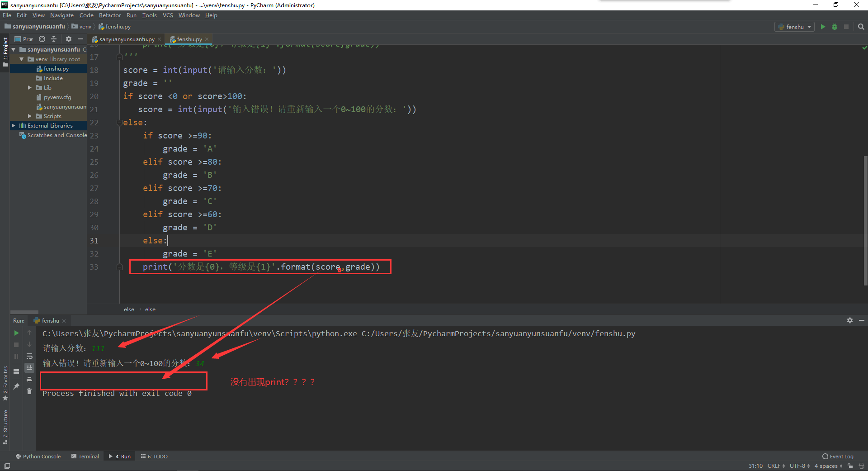
Task: Expand External Libraries node
Action: tap(14, 126)
